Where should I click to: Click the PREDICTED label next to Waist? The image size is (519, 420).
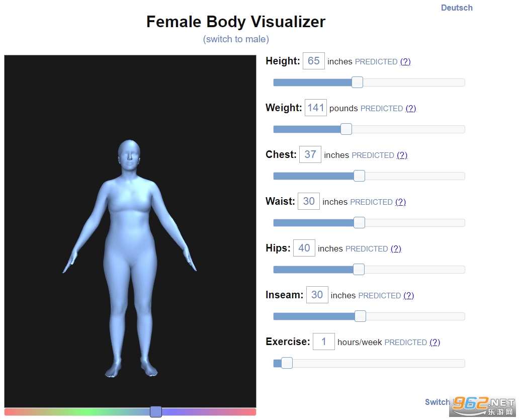pyautogui.click(x=371, y=202)
